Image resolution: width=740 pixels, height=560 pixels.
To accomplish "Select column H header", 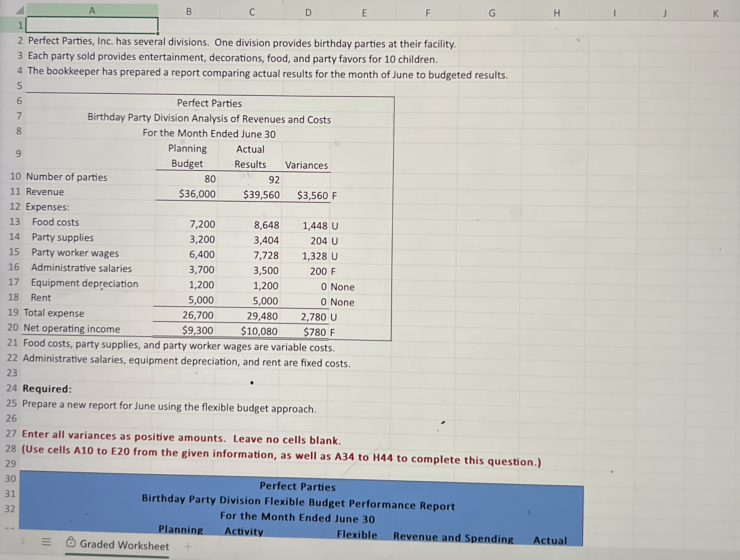I will 557,13.
